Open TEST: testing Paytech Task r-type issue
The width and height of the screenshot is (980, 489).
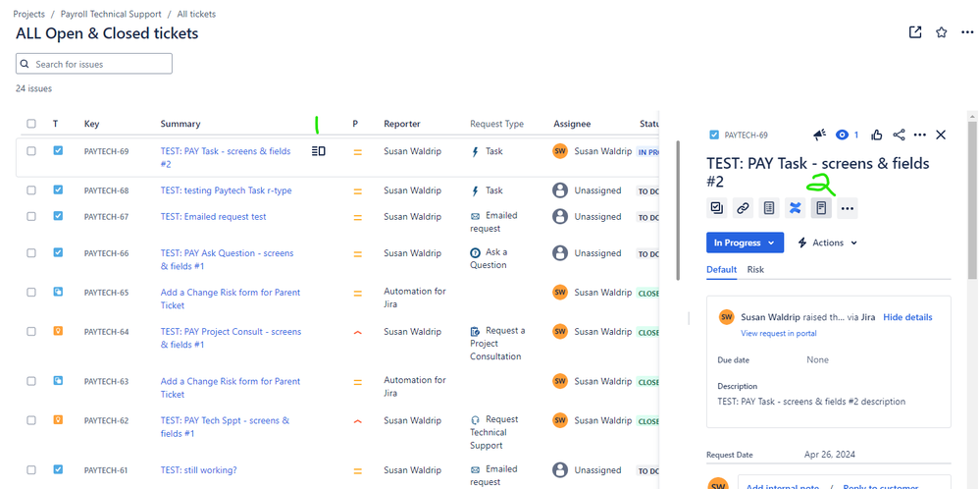click(x=226, y=190)
